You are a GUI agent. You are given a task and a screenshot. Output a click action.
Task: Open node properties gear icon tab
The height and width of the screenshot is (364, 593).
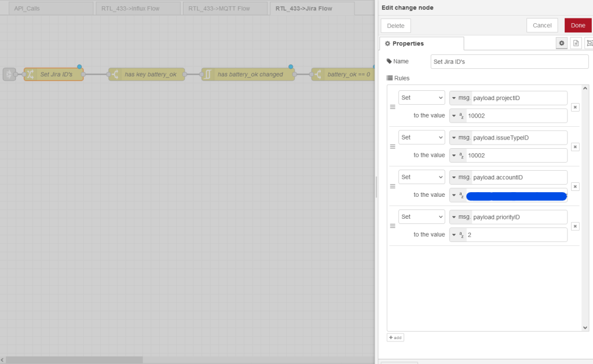[x=561, y=43]
